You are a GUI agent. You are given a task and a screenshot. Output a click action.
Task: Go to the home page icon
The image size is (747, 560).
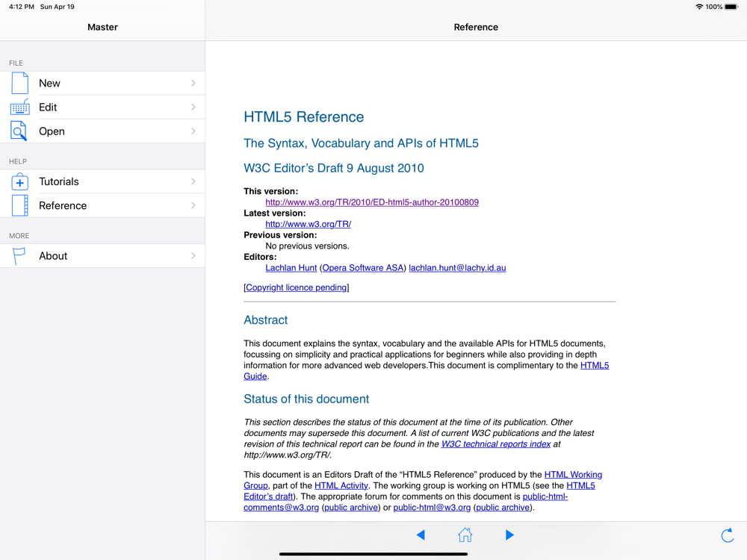tap(465, 535)
